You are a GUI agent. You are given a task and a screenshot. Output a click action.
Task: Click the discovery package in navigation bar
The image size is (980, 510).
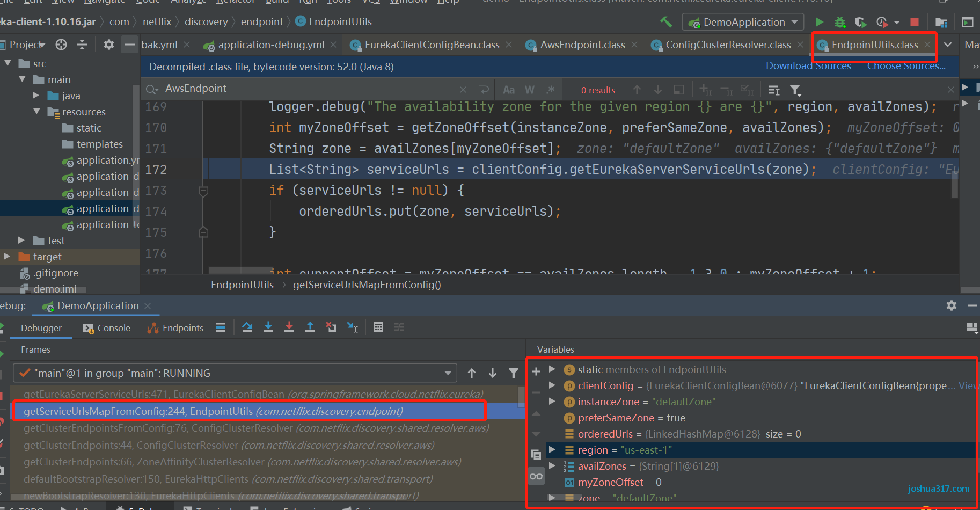(x=206, y=22)
